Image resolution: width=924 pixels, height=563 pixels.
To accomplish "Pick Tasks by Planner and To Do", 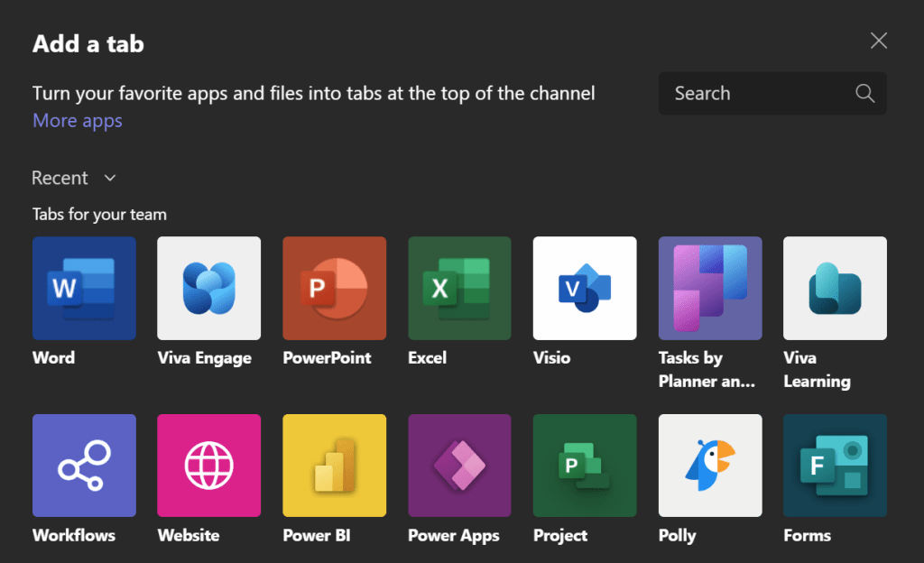I will pos(710,288).
